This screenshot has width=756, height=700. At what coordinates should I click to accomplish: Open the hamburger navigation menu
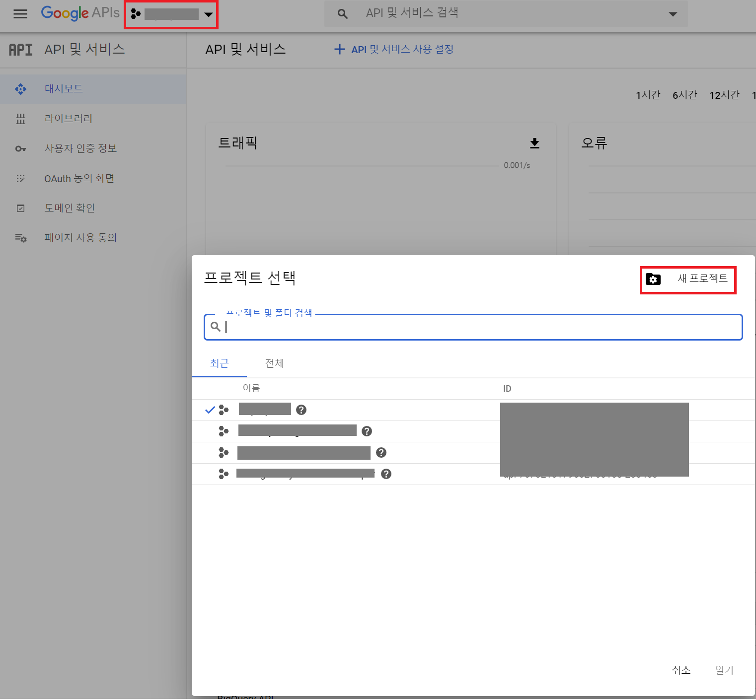point(20,14)
